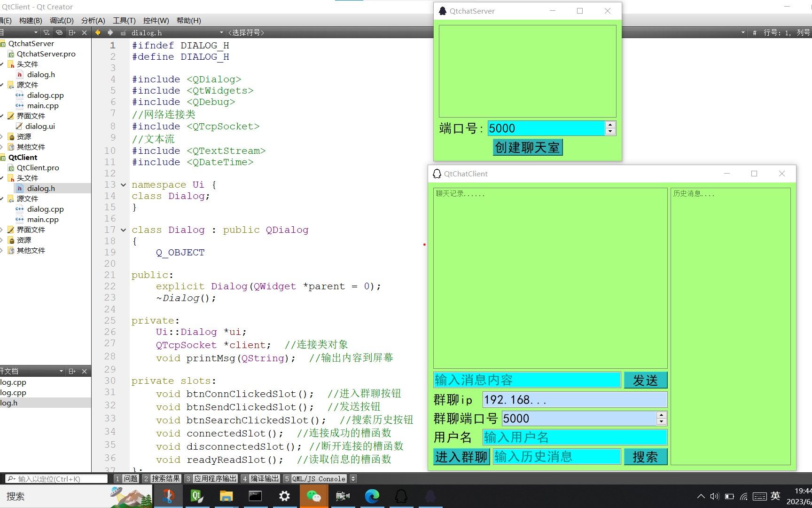Focus the 输入历史消息 search field
Viewport: 812px width, 508px height.
click(x=557, y=457)
